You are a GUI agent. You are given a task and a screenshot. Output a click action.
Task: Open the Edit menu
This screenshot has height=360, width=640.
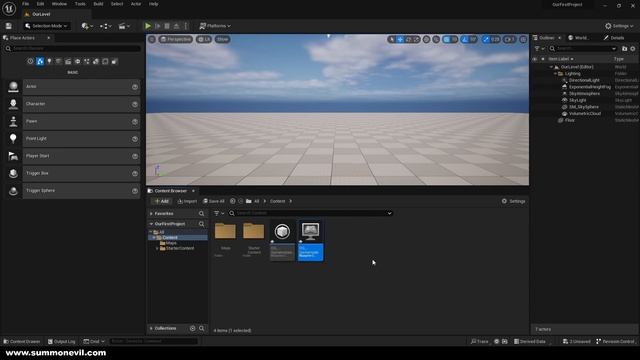tap(40, 4)
